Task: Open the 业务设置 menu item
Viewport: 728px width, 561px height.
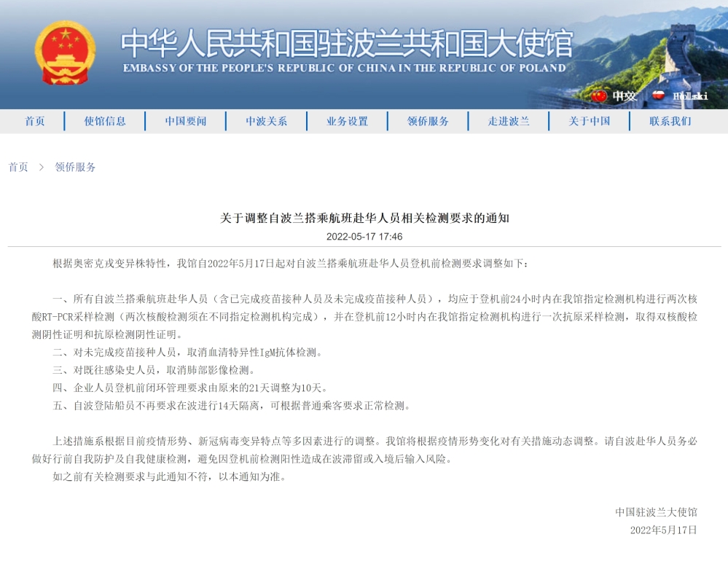Action: [348, 121]
